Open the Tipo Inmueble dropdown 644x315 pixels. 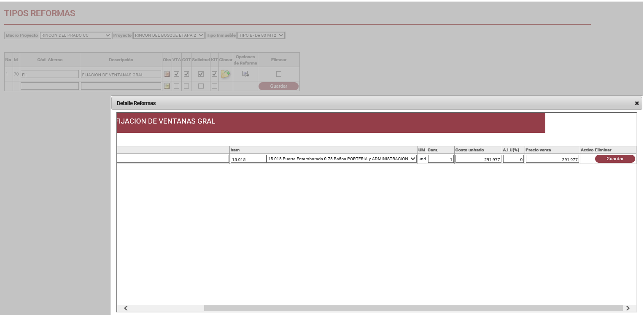261,35
